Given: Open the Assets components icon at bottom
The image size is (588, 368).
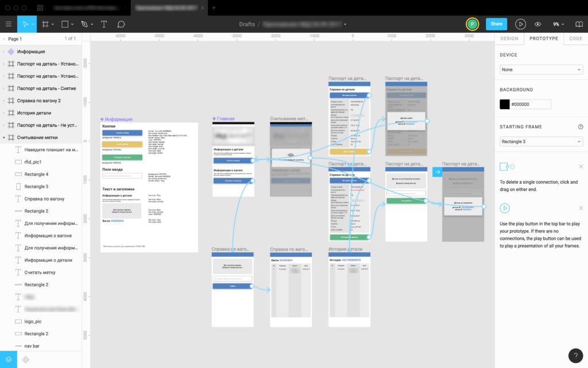Looking at the screenshot, I should pyautogui.click(x=25, y=359).
